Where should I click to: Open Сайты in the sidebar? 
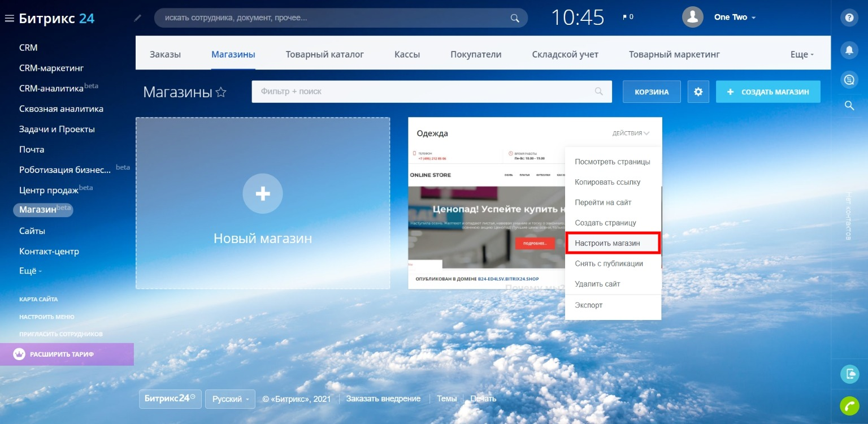[32, 231]
